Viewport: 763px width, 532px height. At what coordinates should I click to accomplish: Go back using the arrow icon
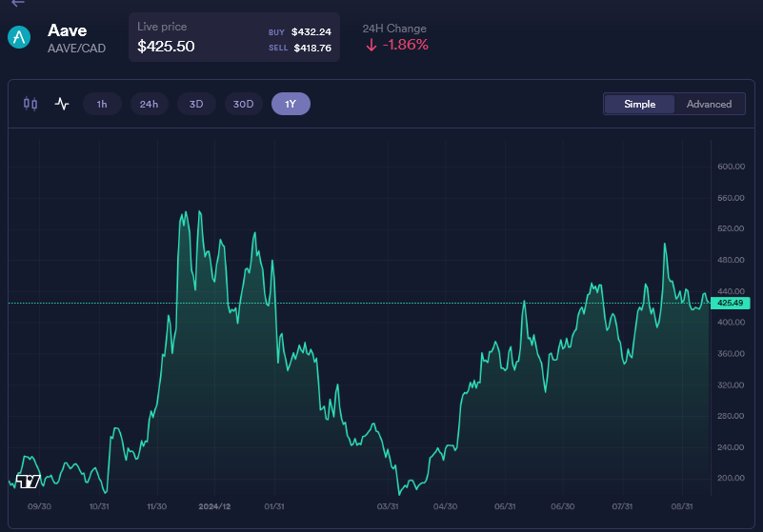[x=18, y=3]
